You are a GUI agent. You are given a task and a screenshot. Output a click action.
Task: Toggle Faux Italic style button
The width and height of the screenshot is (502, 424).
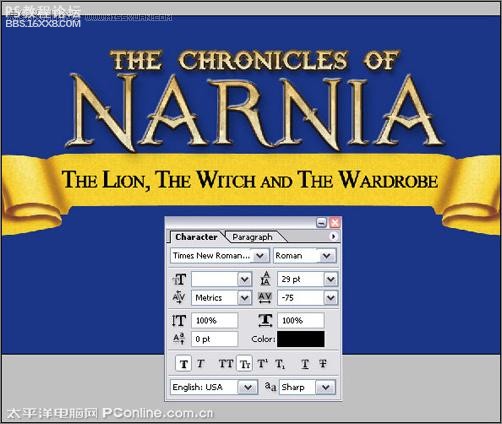[x=201, y=364]
